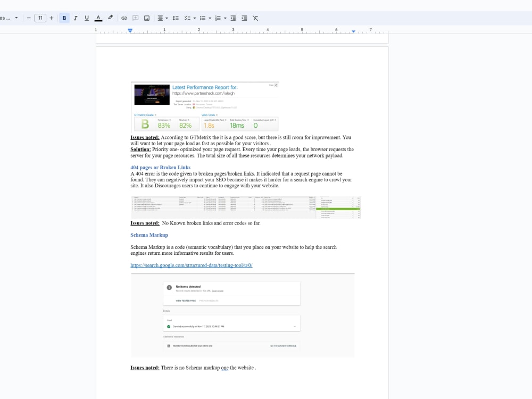Insert a numbered list
Viewport: 532px width, 399px height.
pos(218,18)
